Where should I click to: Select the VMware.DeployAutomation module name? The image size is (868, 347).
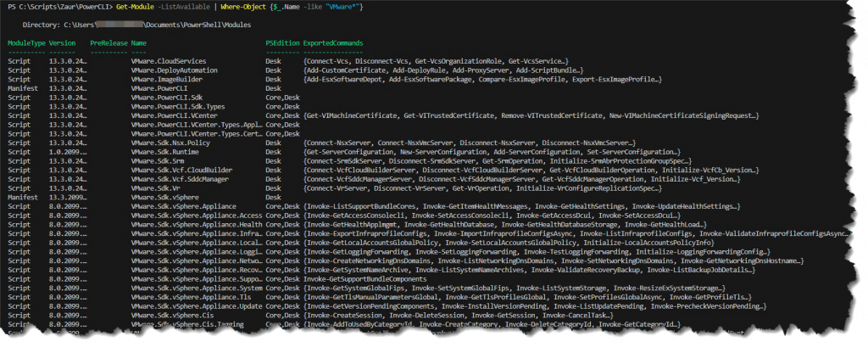coord(175,70)
